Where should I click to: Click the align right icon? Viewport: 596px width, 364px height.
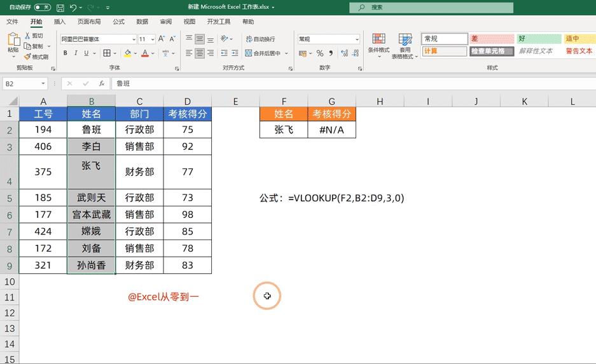click(210, 53)
